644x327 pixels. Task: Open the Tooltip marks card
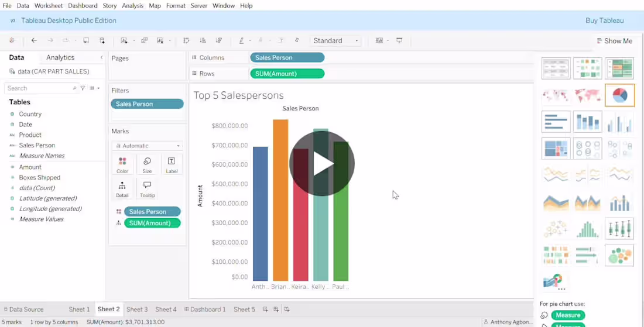click(x=147, y=190)
